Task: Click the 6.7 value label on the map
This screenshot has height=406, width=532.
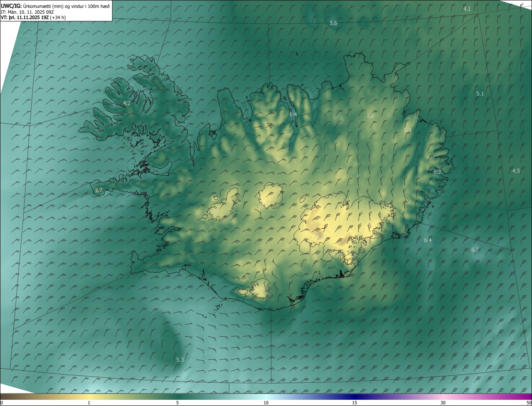Action: tap(475, 249)
